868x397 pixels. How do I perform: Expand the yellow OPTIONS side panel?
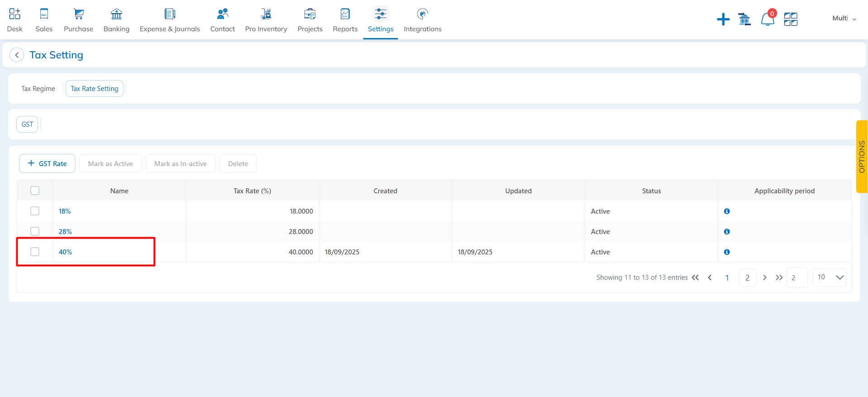click(x=862, y=157)
